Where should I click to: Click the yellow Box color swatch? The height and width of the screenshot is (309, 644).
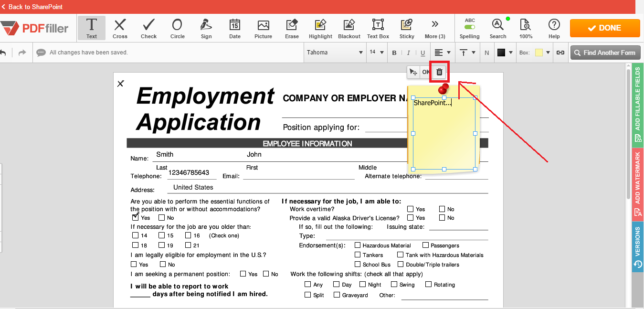coord(538,53)
